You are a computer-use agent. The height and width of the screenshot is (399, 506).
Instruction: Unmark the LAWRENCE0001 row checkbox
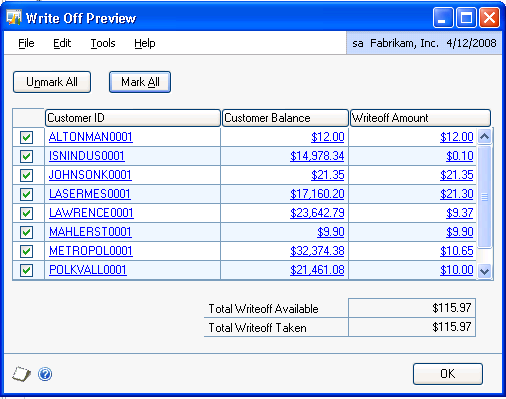coord(26,213)
